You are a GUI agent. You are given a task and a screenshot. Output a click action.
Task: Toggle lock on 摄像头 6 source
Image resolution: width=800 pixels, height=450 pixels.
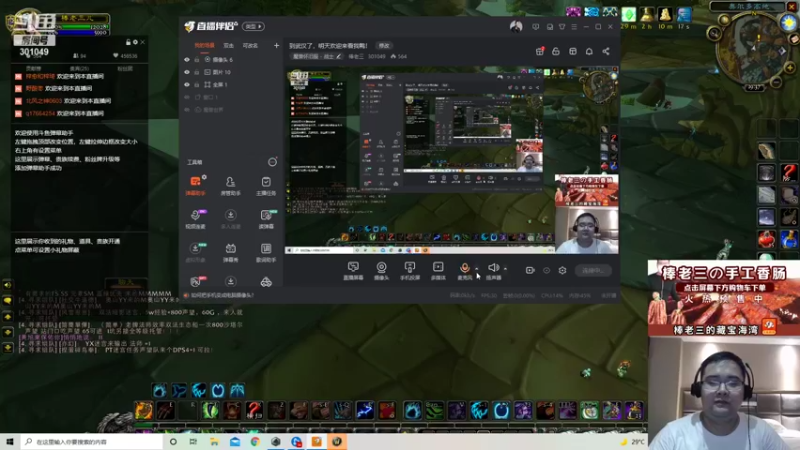[x=196, y=60]
